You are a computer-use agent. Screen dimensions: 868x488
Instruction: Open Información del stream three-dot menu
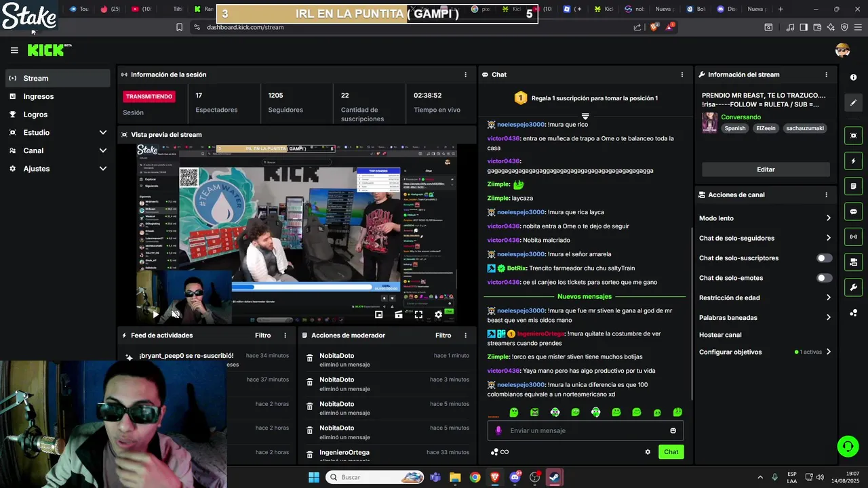[x=826, y=75]
